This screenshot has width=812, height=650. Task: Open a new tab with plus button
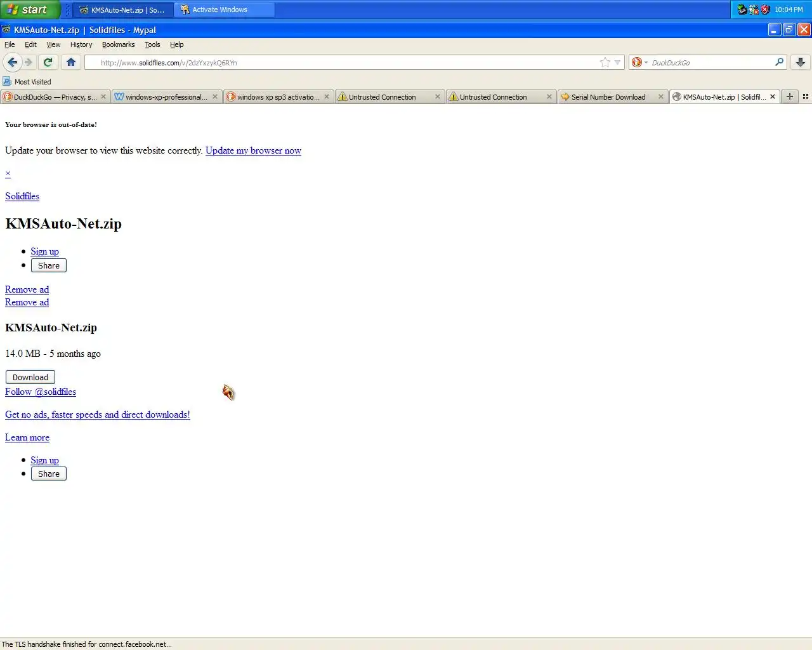[790, 96]
